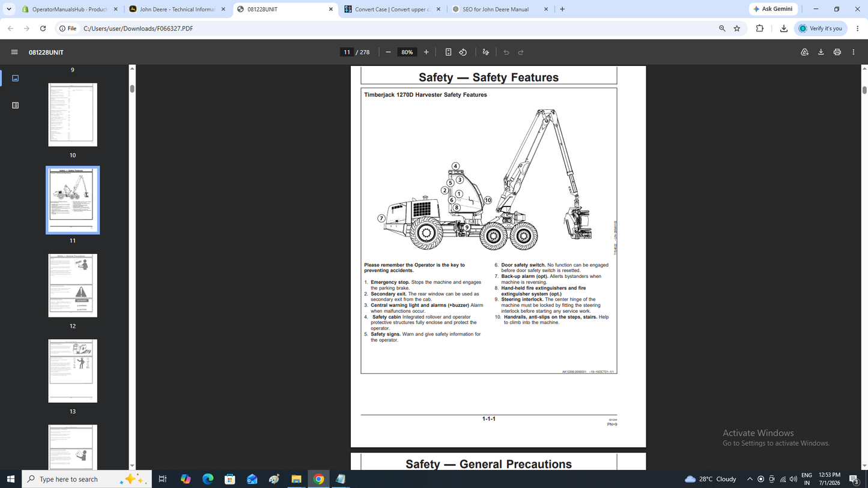Open Chrome menu with three dots
This screenshot has height=488, width=868.
[858, 28]
